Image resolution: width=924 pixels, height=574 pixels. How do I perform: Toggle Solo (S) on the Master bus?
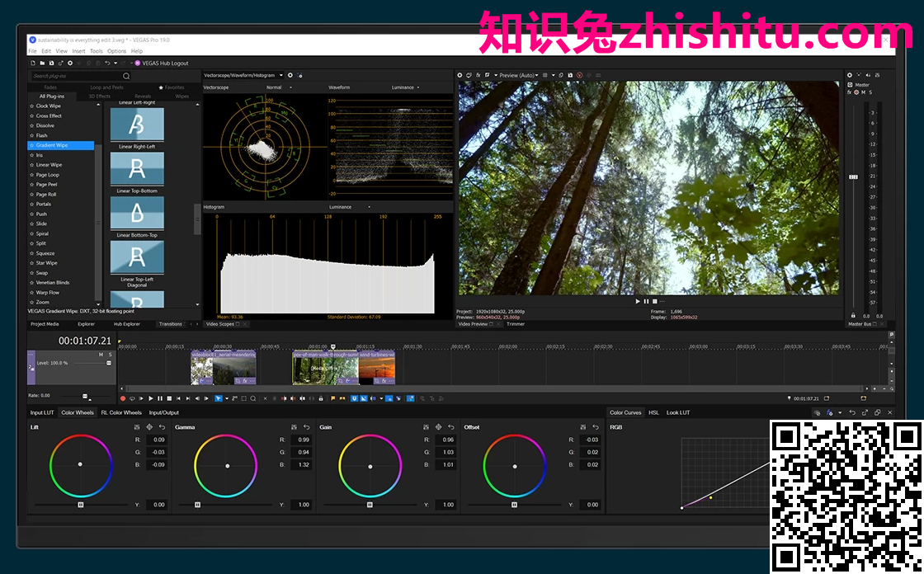[870, 92]
